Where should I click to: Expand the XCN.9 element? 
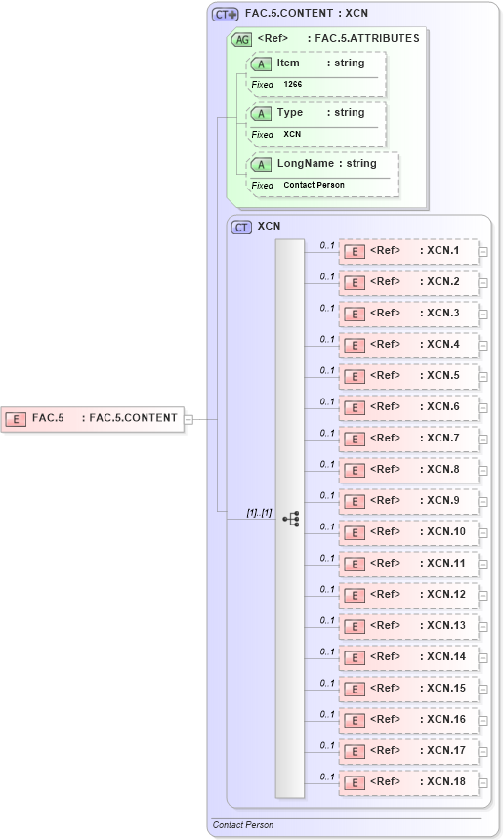[x=483, y=502]
